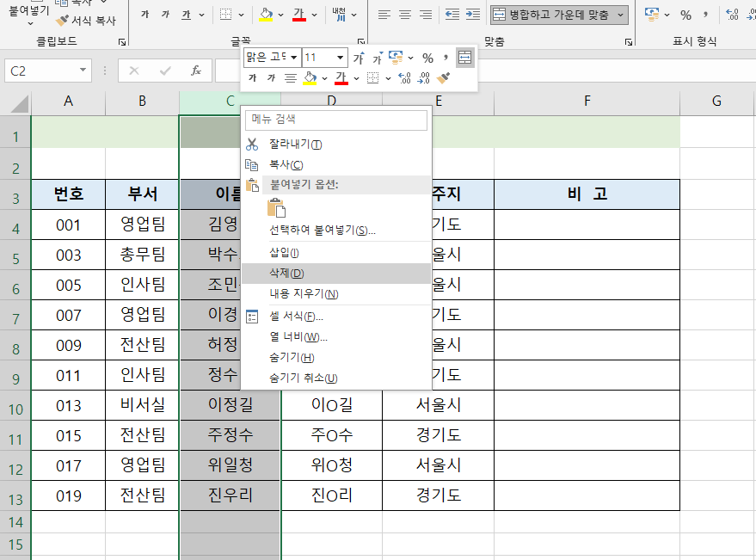Choose 삭제(D) from the context menu
Image resolution: width=756 pixels, height=560 pixels.
pos(335,273)
